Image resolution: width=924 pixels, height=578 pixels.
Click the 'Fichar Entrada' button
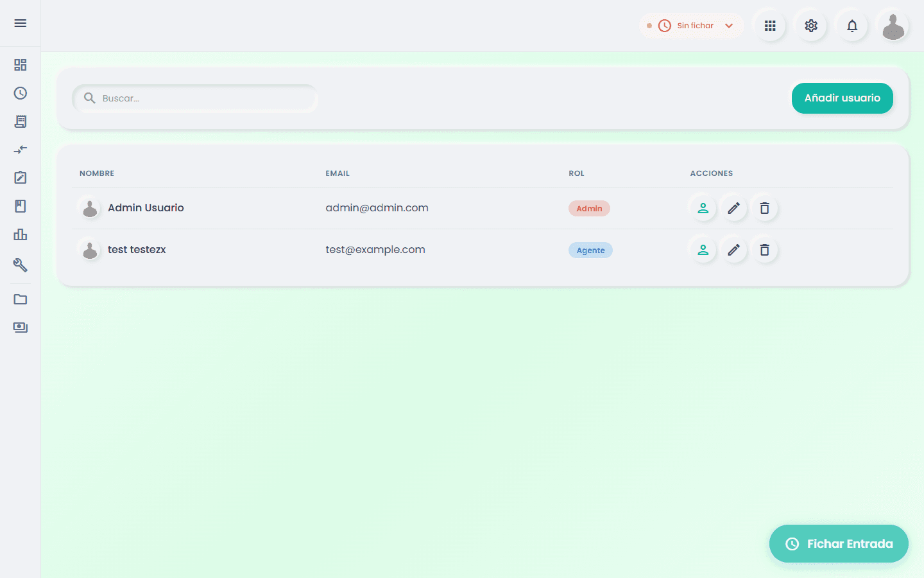(x=839, y=544)
